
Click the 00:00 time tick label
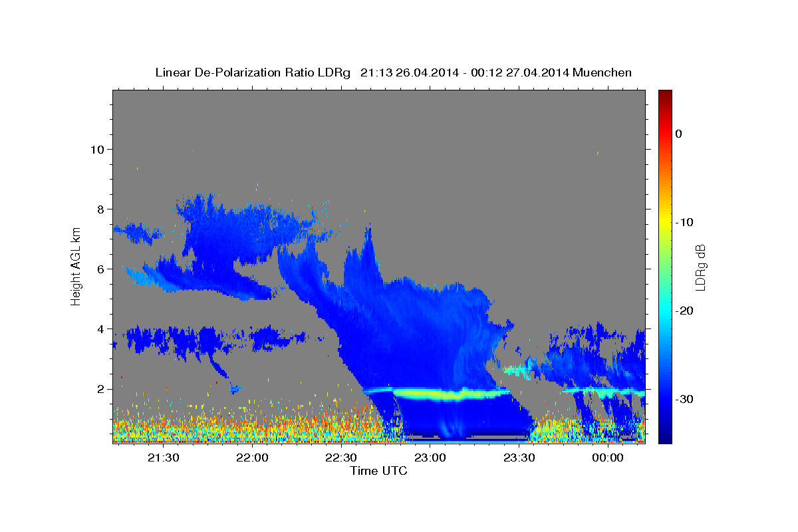pos(608,458)
